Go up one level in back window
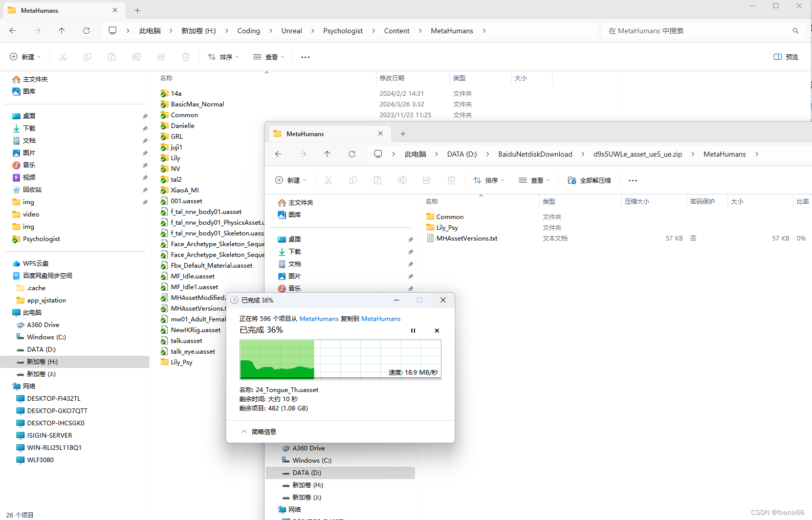 62,31
